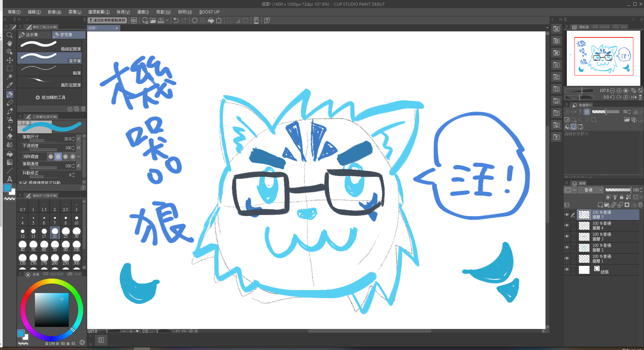The image size is (644, 350).
Task: Open the 圖層(L) menu
Action: 75,12
